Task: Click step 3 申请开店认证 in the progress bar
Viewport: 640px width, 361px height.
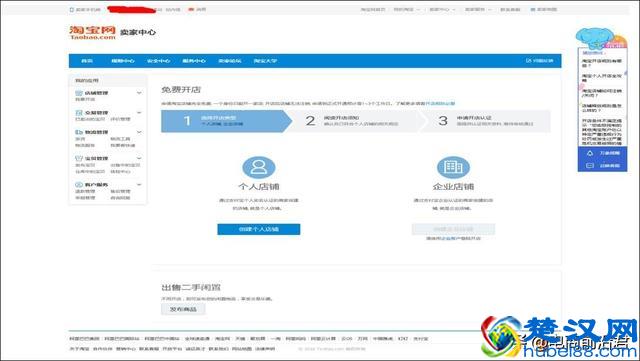Action: (x=486, y=121)
